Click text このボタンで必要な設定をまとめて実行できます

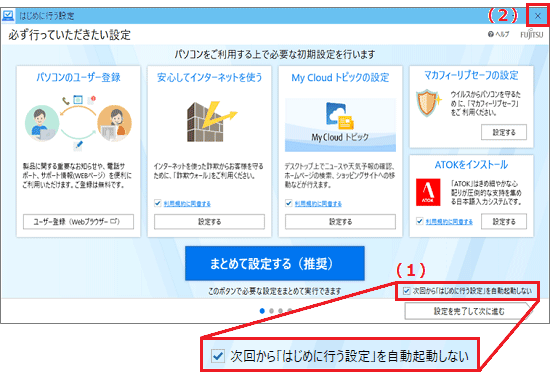tap(275, 291)
